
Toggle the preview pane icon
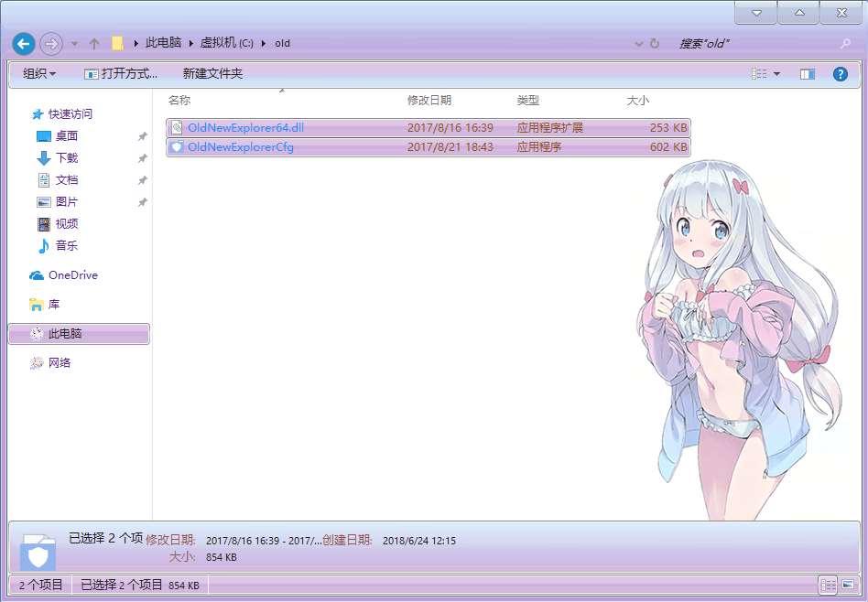pos(807,73)
